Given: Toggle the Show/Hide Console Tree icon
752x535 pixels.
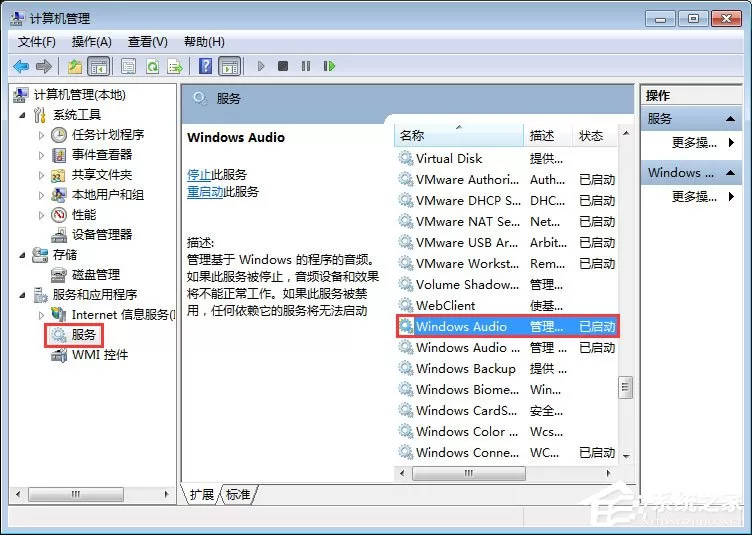Looking at the screenshot, I should point(99,66).
